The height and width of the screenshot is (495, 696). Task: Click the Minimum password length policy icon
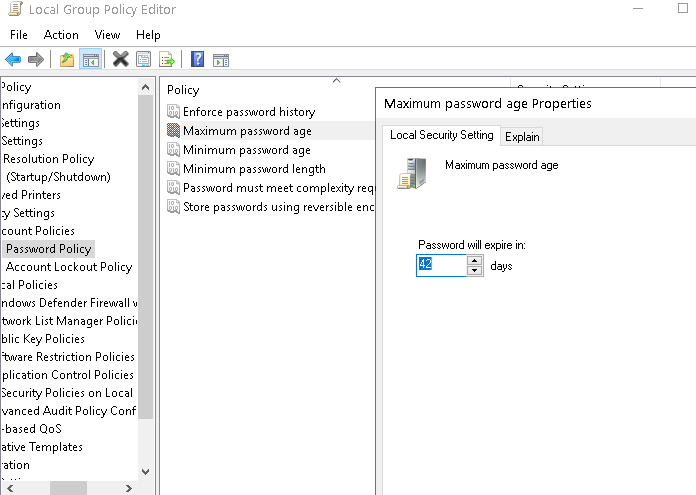tap(173, 169)
